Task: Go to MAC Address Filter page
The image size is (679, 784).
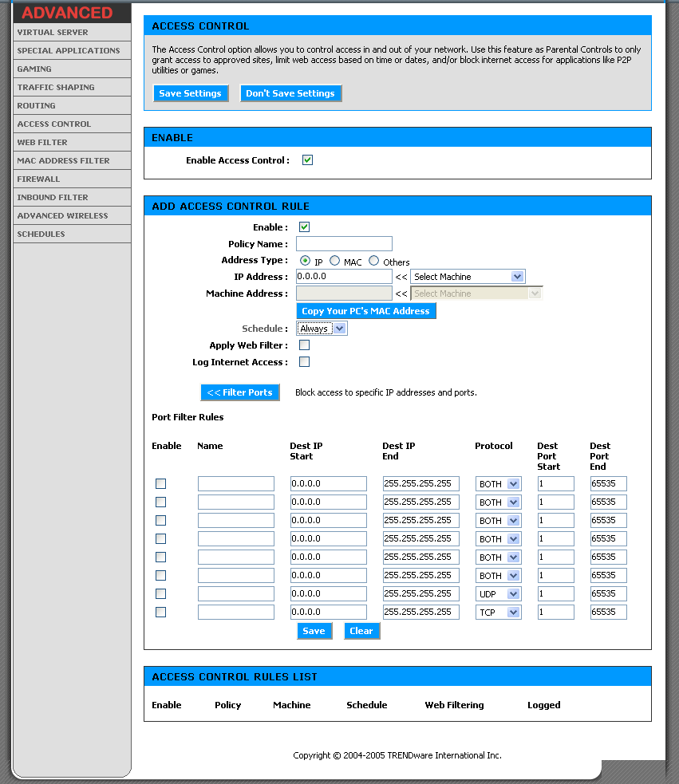Action: click(x=72, y=160)
